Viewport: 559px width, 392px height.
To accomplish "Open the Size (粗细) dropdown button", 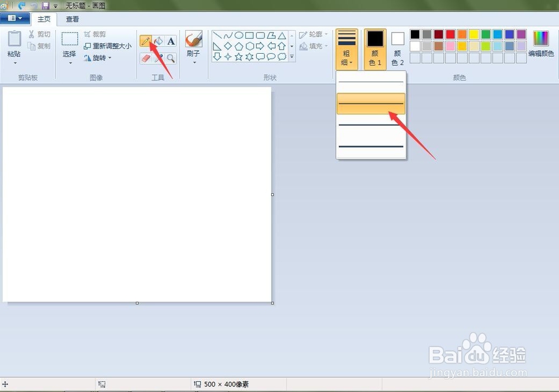I will tap(347, 50).
